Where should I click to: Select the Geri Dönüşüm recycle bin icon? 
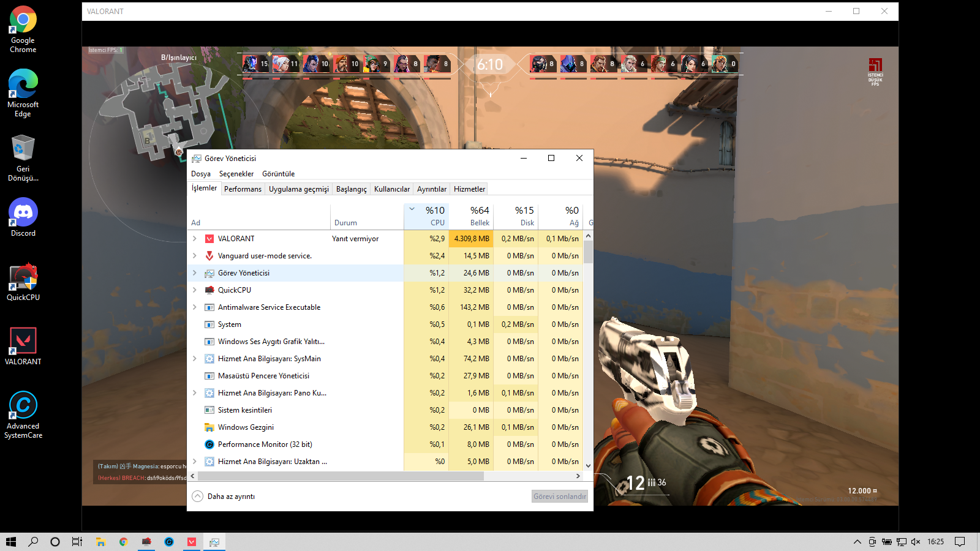(23, 158)
